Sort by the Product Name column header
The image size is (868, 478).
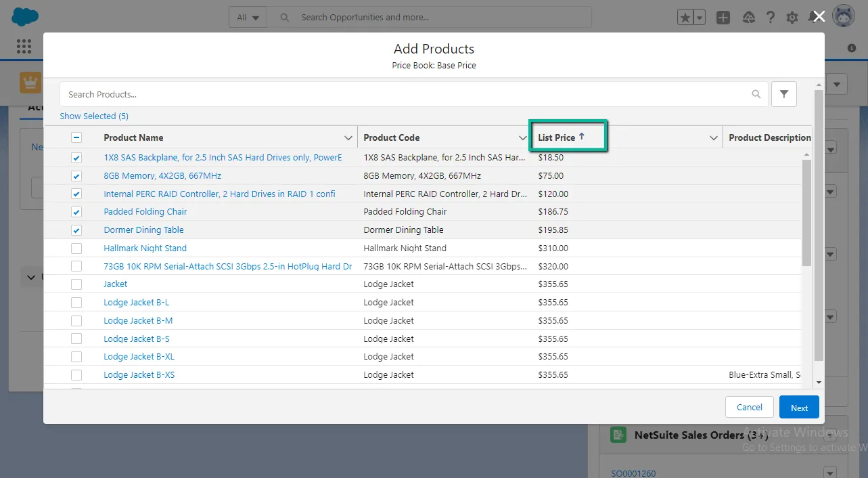click(x=133, y=137)
